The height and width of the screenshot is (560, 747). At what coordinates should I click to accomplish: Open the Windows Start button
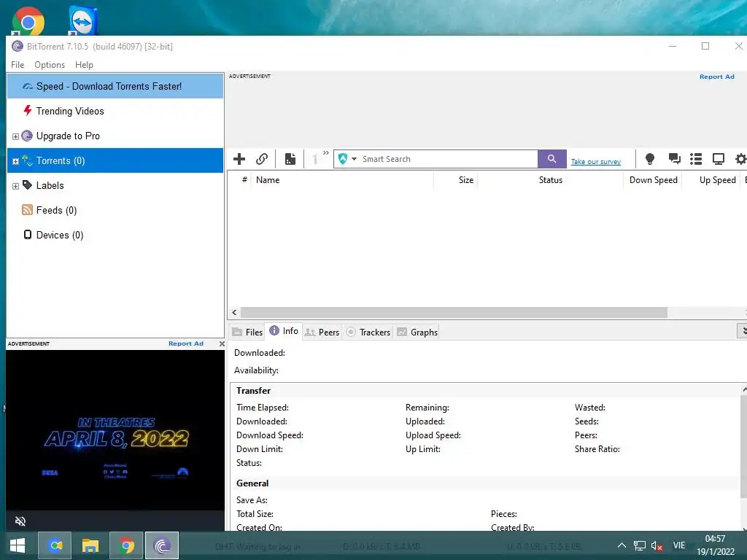[x=18, y=545]
